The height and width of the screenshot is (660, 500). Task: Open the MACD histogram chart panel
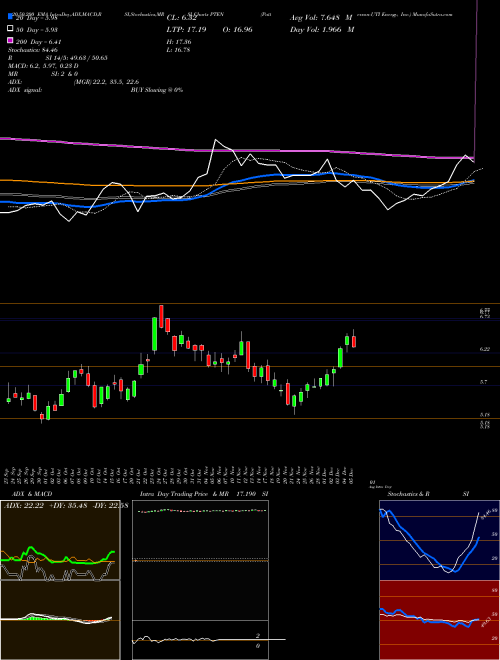[x=60, y=620]
